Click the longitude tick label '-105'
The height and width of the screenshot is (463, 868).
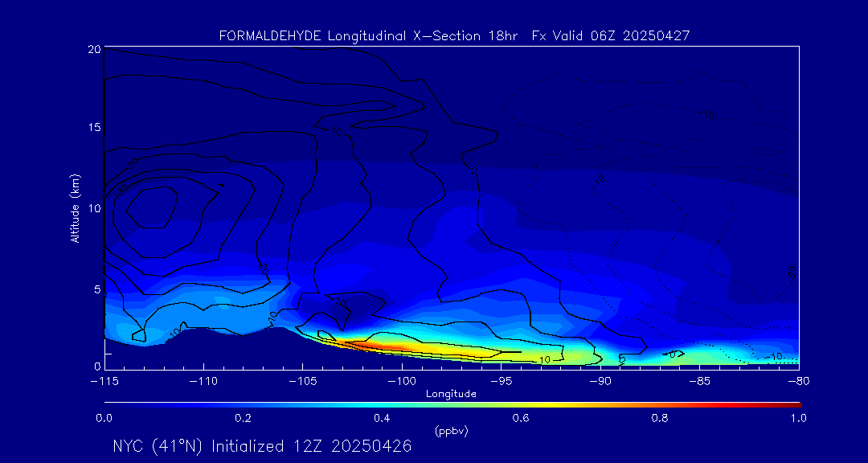click(303, 382)
